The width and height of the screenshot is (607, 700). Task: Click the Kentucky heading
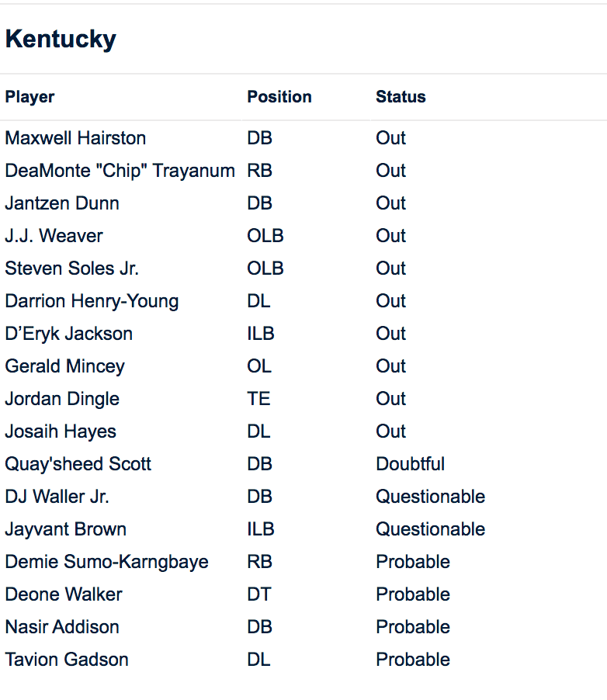pos(61,39)
